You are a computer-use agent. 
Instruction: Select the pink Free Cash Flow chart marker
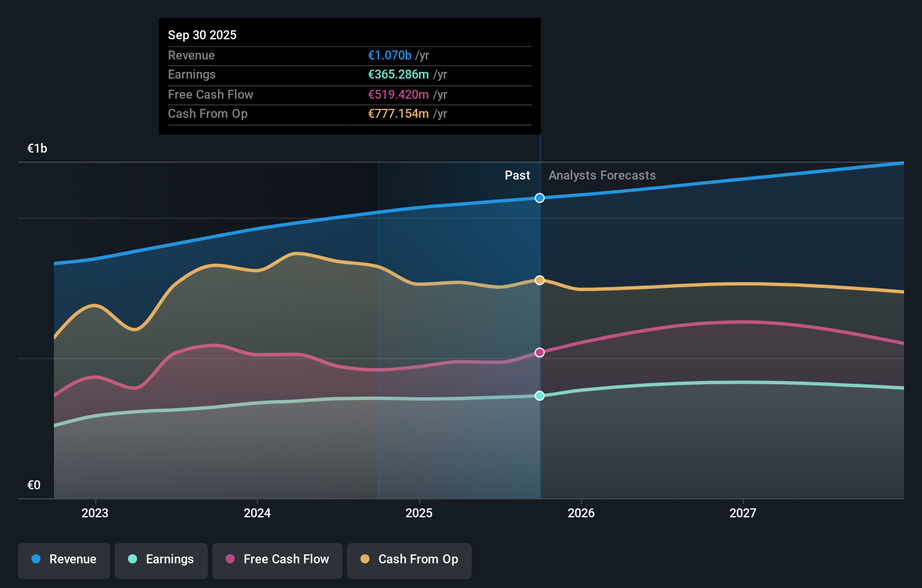(x=539, y=352)
